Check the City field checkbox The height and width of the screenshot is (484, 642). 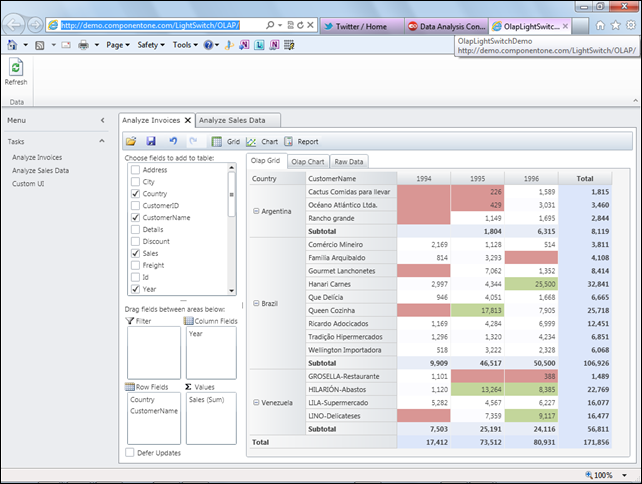click(x=135, y=181)
